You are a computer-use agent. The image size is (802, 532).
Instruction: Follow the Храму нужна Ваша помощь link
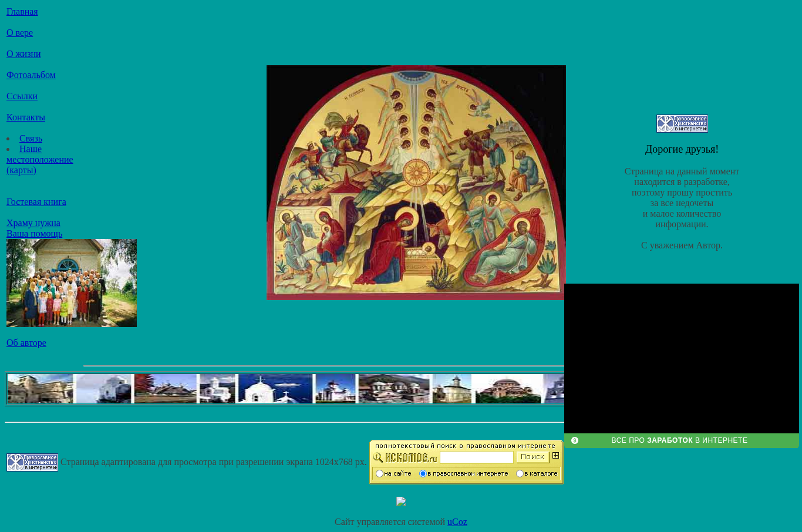(x=34, y=228)
